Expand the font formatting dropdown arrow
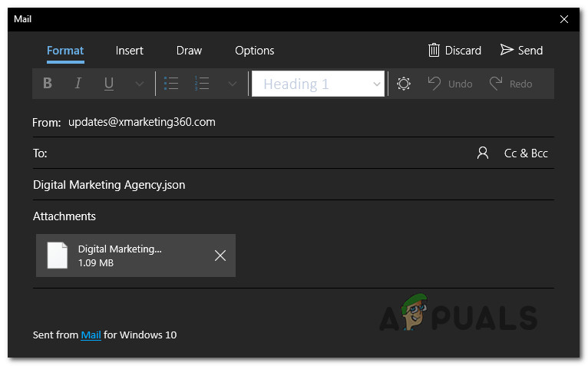 click(139, 84)
